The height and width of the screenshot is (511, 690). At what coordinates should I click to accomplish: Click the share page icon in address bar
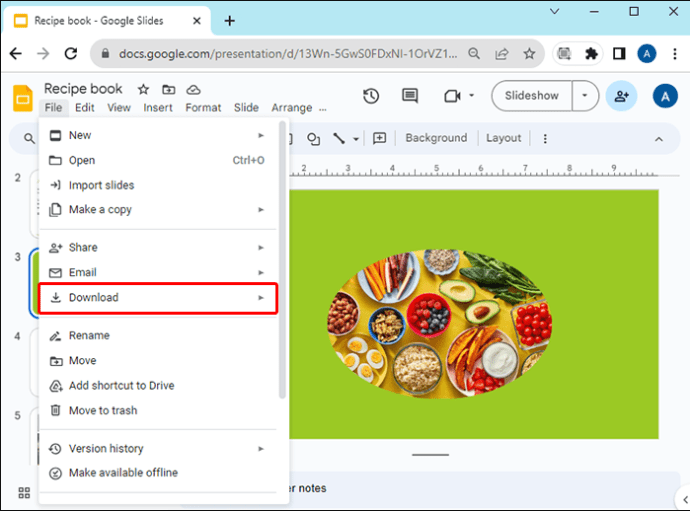502,54
